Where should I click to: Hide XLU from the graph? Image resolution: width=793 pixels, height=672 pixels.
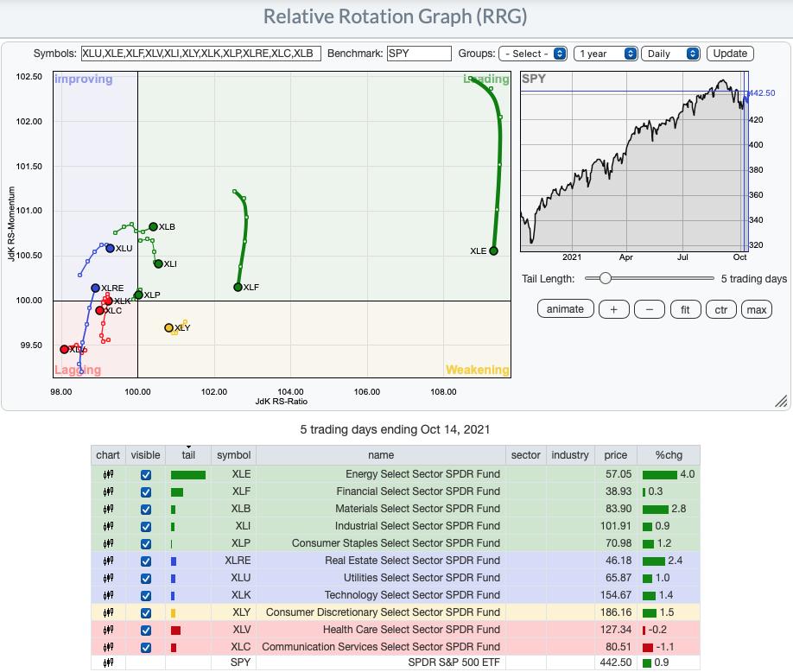pos(146,579)
